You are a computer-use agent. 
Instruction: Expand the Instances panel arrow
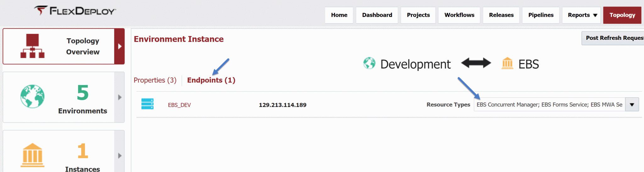pyautogui.click(x=119, y=156)
